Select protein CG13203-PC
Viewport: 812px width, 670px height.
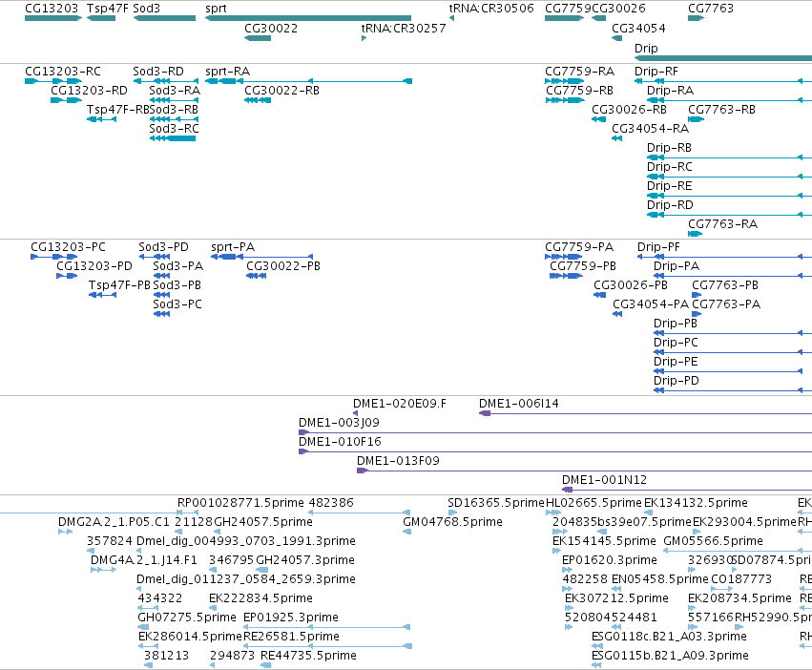pos(68,247)
